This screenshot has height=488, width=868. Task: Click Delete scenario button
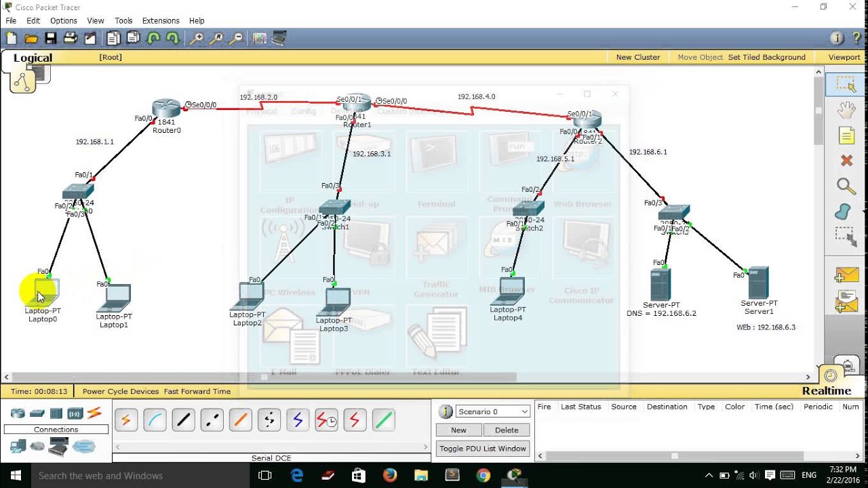507,430
